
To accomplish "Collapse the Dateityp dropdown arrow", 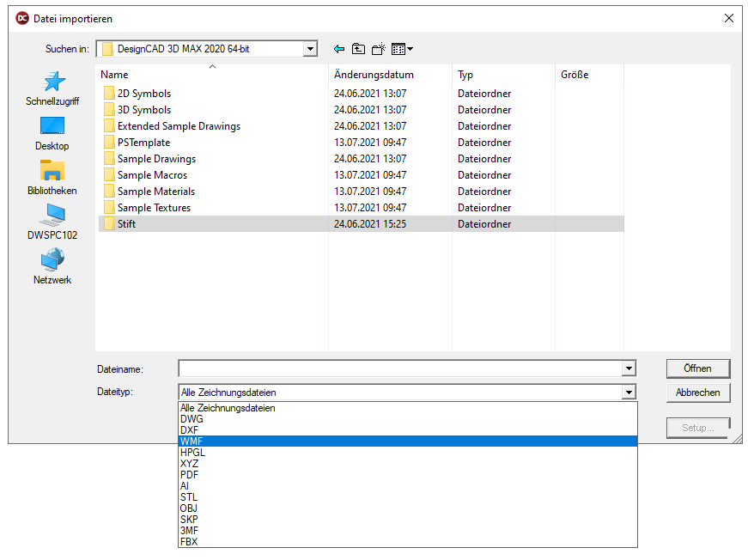I will point(629,393).
